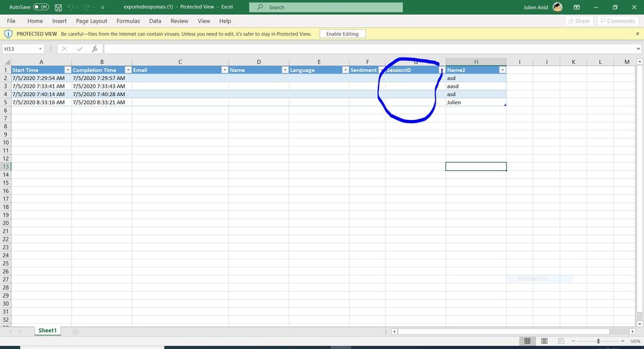Toggle the AutoSave switch
644x349 pixels.
pyautogui.click(x=41, y=7)
